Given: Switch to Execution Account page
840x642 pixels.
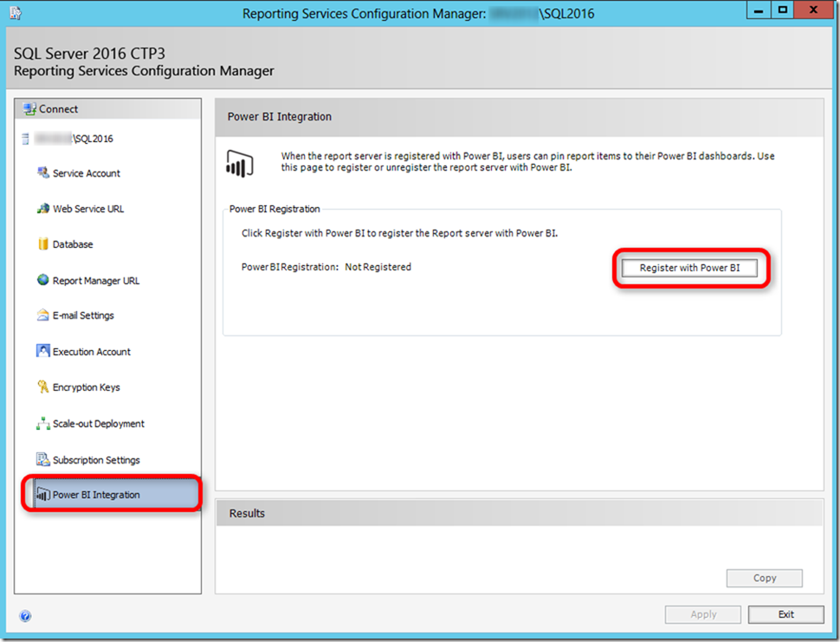Looking at the screenshot, I should point(92,352).
